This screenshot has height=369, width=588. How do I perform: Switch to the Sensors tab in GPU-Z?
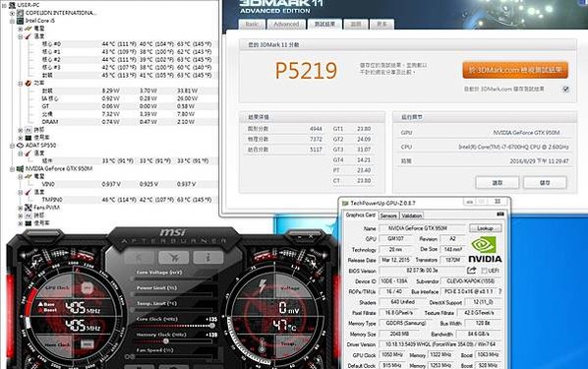pos(388,215)
